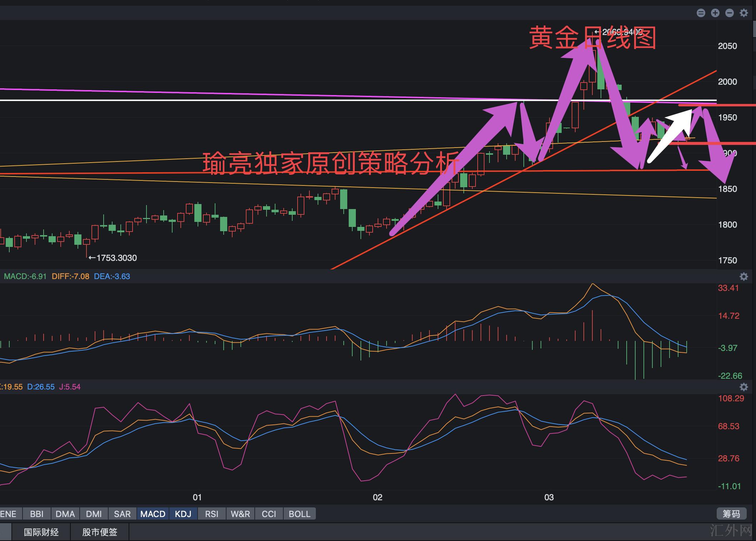Toggle off the KDJ indicator
Image resolution: width=756 pixels, height=541 pixels.
click(183, 514)
